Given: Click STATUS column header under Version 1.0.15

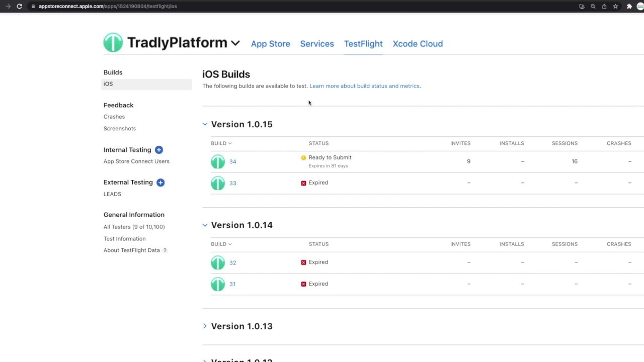Looking at the screenshot, I should [x=318, y=143].
